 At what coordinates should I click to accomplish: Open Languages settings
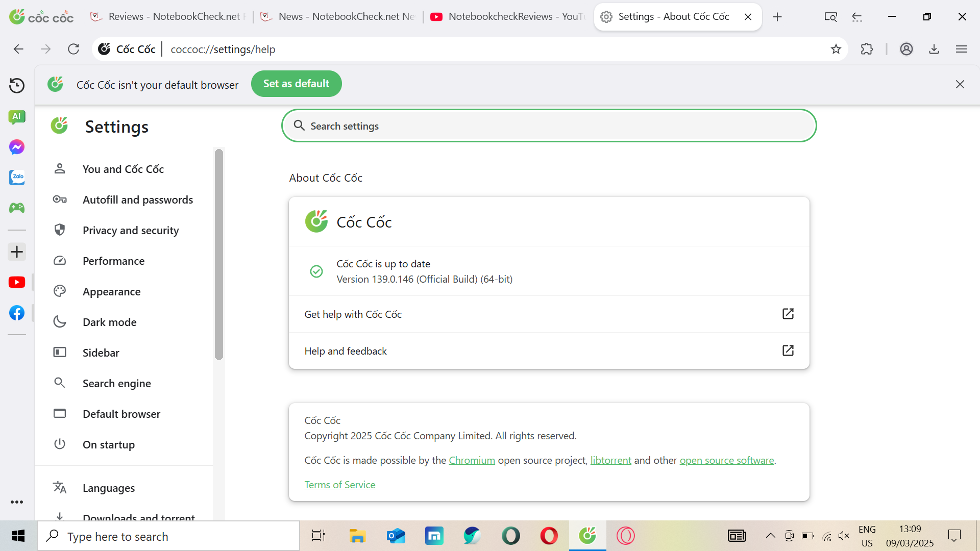coord(124,488)
